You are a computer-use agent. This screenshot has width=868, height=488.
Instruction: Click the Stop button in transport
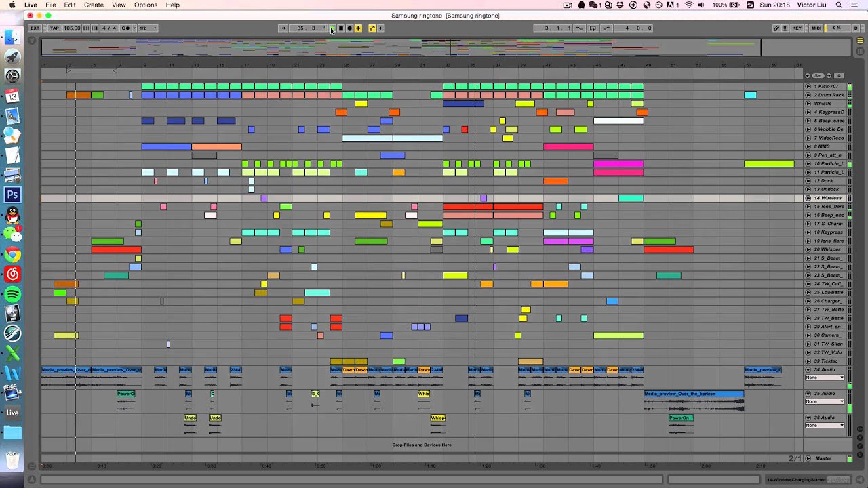(341, 28)
